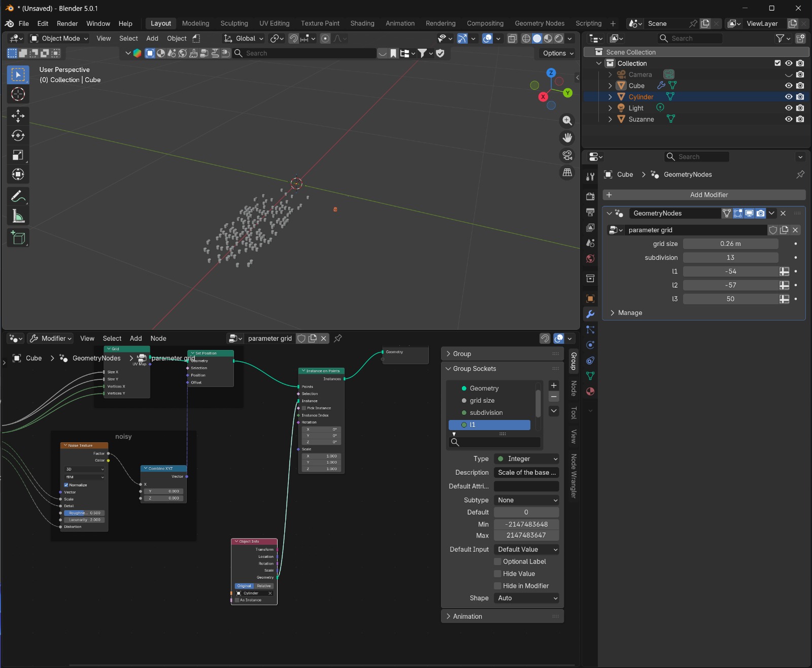Open the Type Integer dropdown
The width and height of the screenshot is (812, 668).
coord(526,459)
